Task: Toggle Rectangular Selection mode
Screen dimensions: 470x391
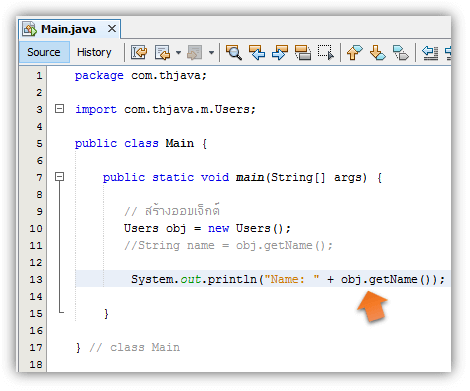Action: [x=326, y=53]
